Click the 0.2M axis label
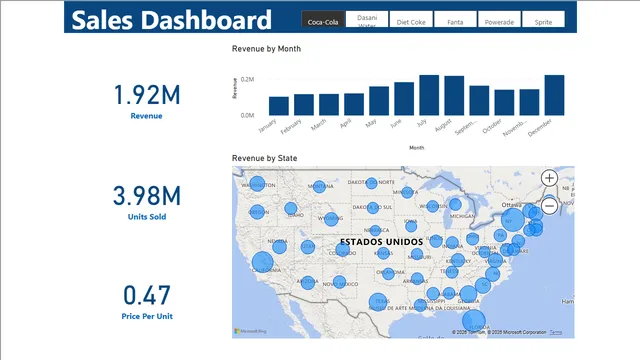 click(x=247, y=79)
